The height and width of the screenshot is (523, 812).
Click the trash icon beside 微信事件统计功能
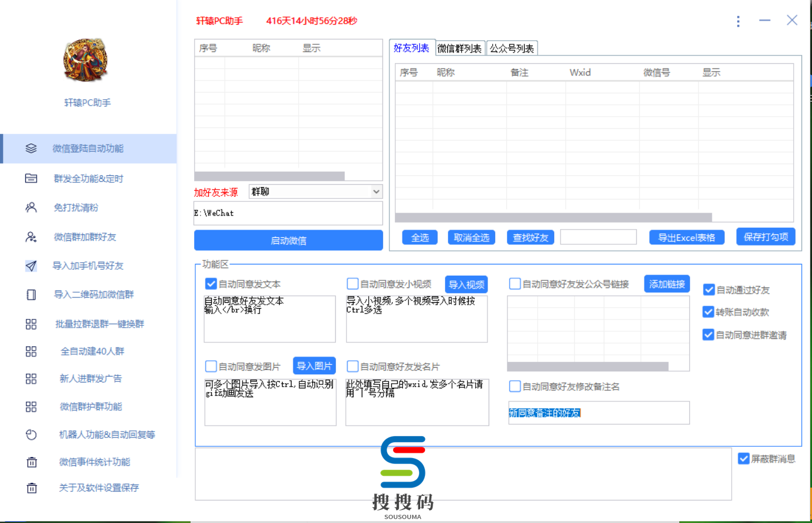pyautogui.click(x=32, y=462)
